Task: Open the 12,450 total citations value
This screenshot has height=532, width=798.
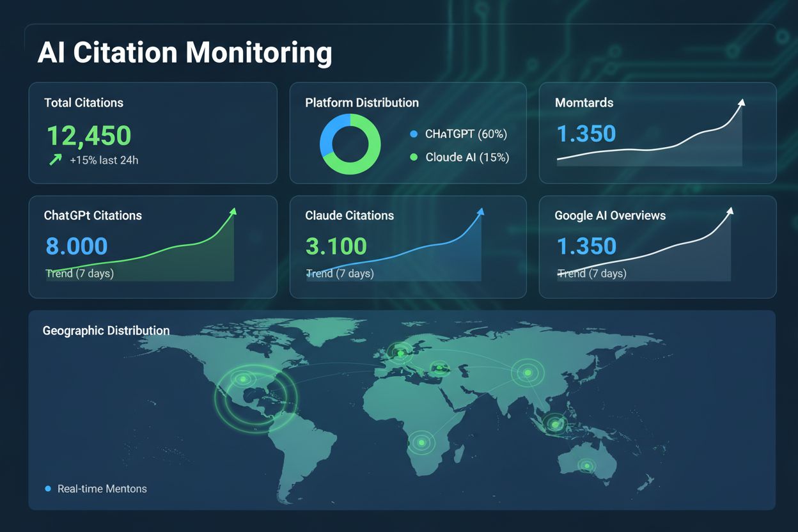Action: point(89,136)
